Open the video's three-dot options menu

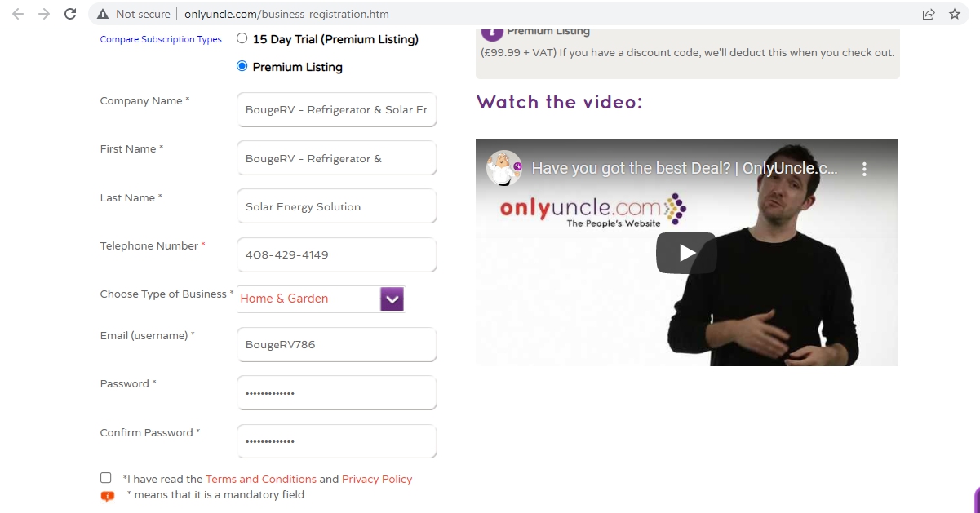click(x=865, y=169)
